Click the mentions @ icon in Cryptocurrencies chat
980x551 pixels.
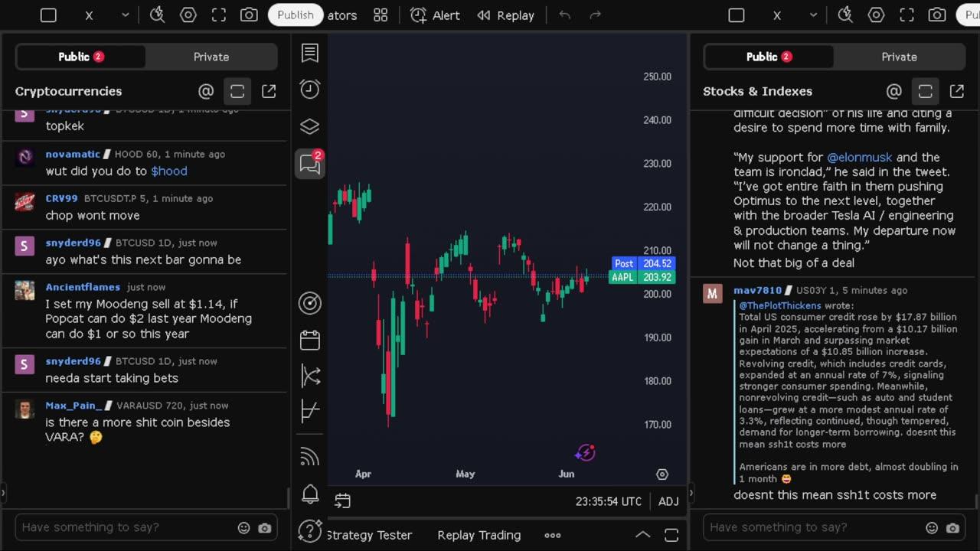(x=206, y=91)
